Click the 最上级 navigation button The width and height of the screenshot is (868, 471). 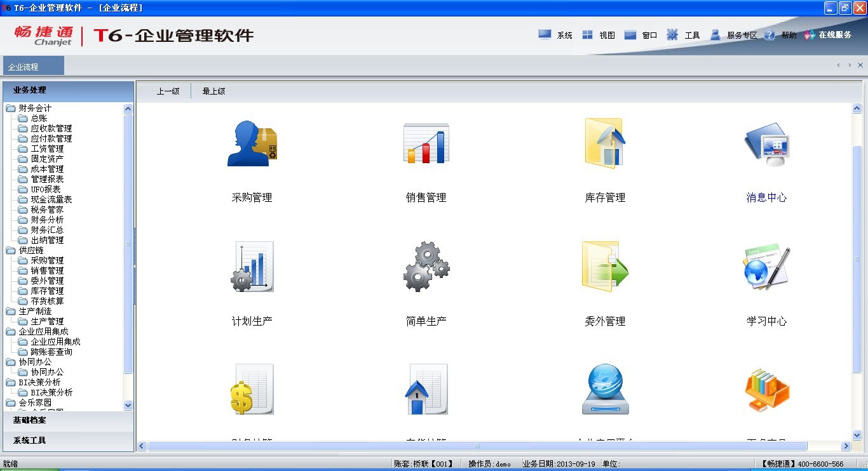(214, 91)
